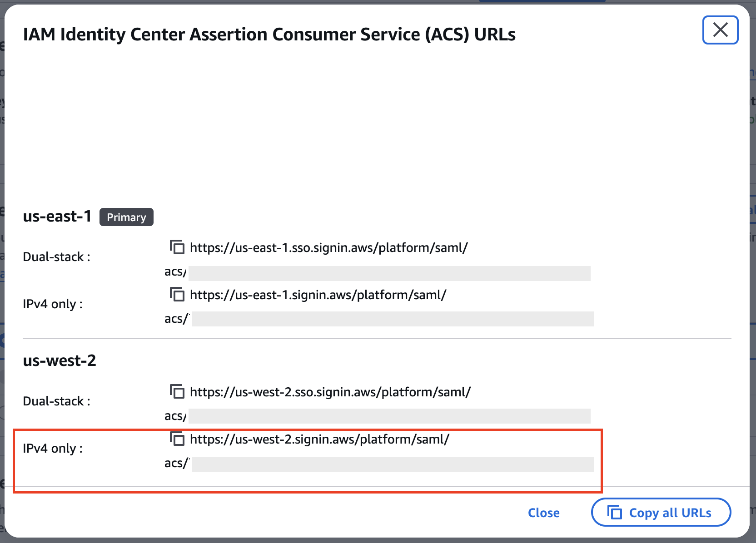Viewport: 756px width, 543px height.
Task: Select the us-east-1 region heading
Action: point(57,217)
